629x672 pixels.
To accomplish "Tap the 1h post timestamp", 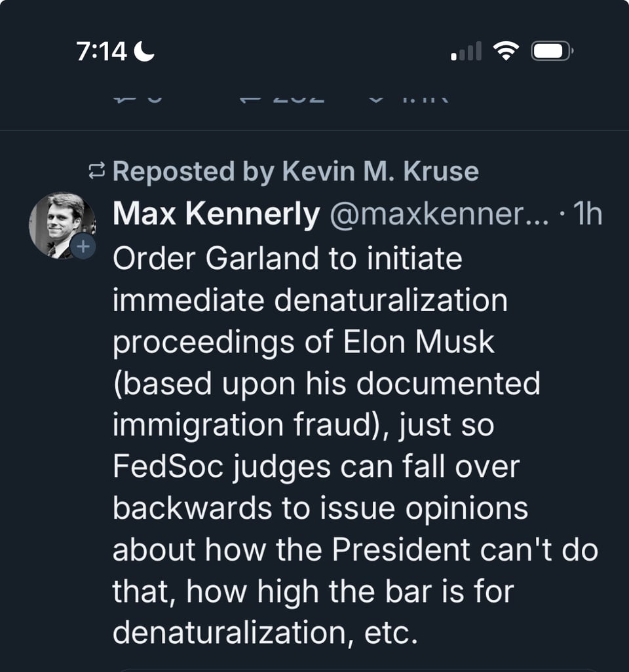I will [586, 214].
